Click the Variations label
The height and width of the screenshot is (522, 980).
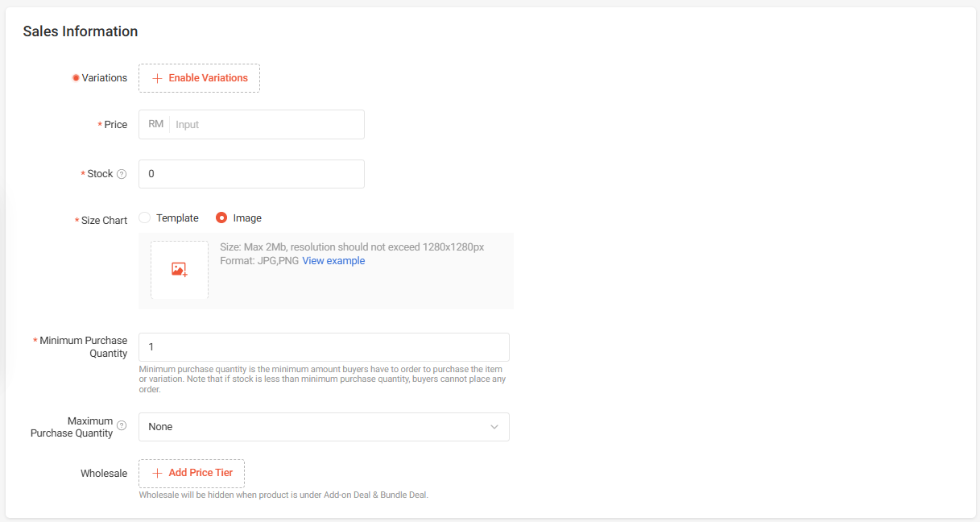(x=105, y=78)
